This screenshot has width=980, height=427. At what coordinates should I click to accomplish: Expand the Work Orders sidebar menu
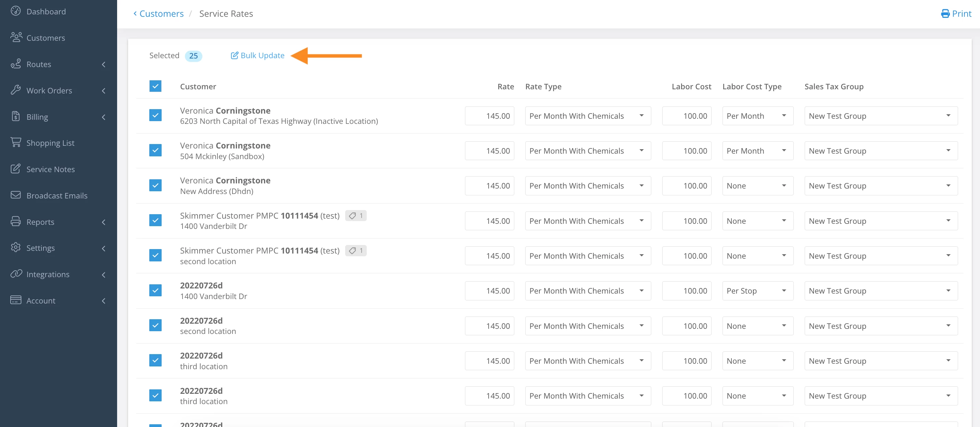(x=49, y=90)
